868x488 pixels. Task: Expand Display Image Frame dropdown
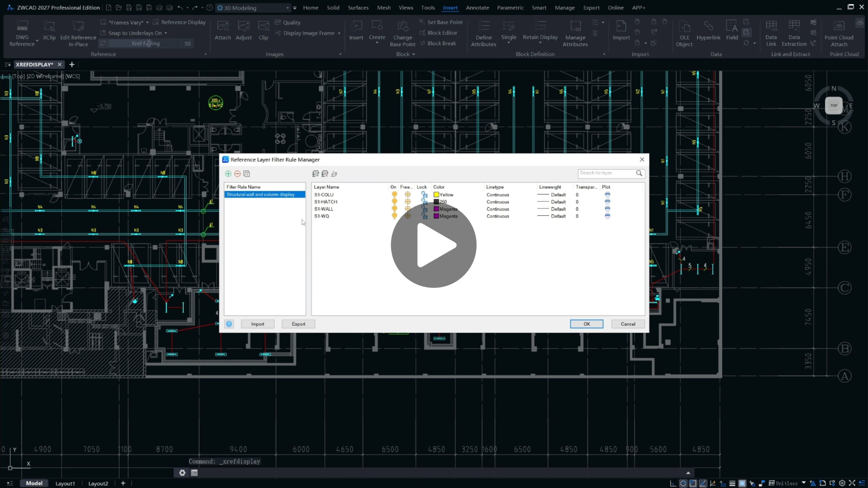click(339, 33)
